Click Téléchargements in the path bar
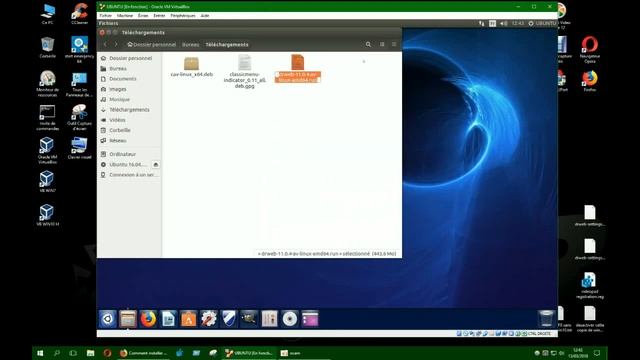 tap(227, 44)
